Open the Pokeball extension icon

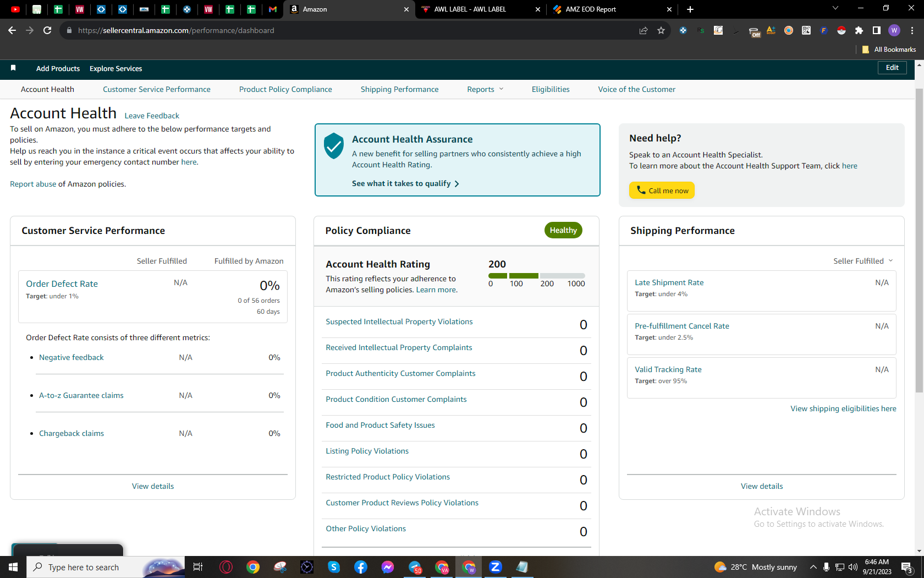(x=842, y=30)
